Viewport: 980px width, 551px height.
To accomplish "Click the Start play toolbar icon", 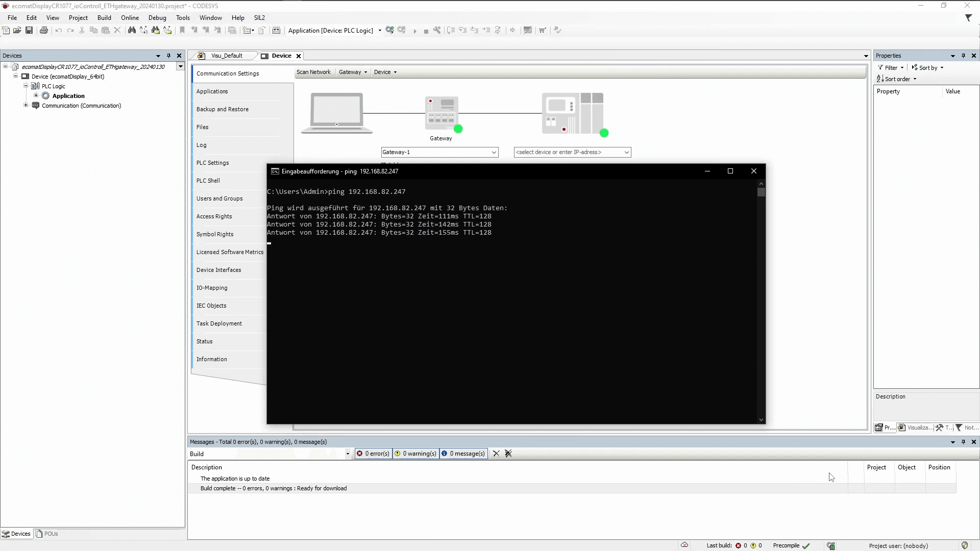I will tap(415, 31).
